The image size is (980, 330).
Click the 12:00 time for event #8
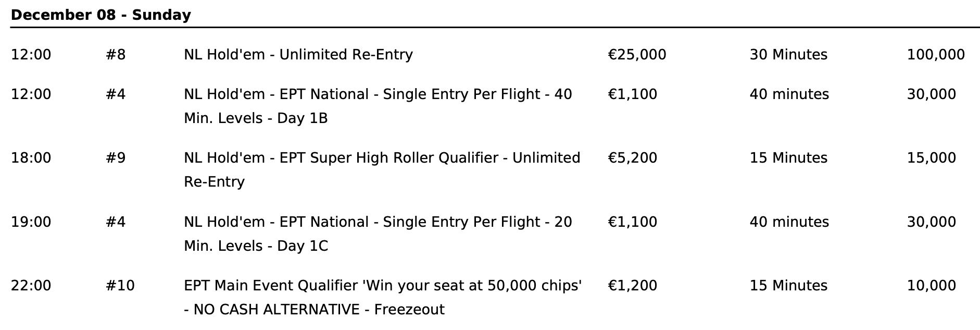31,55
